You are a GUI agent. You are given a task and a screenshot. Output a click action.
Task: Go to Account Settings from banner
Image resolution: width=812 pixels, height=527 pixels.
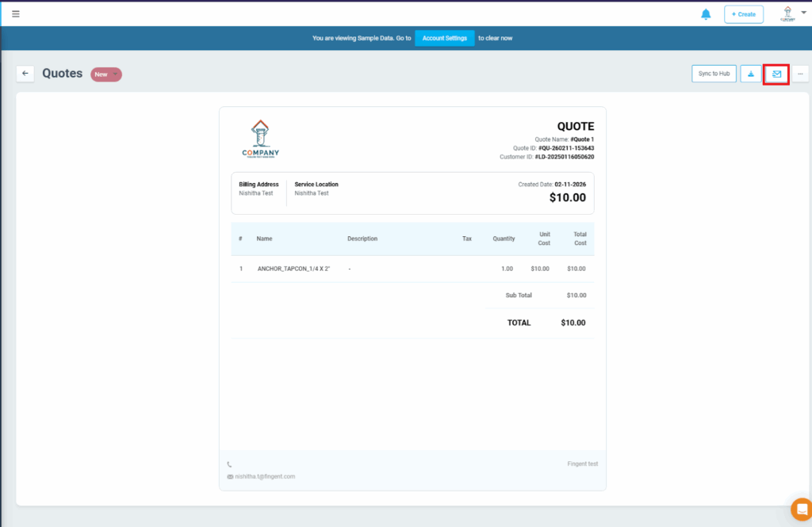(x=444, y=38)
